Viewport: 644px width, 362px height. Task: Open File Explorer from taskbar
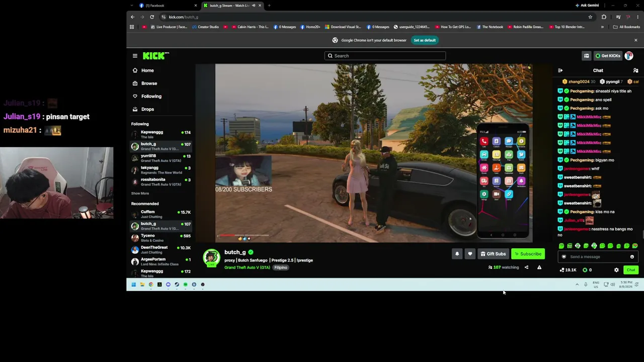(142, 285)
